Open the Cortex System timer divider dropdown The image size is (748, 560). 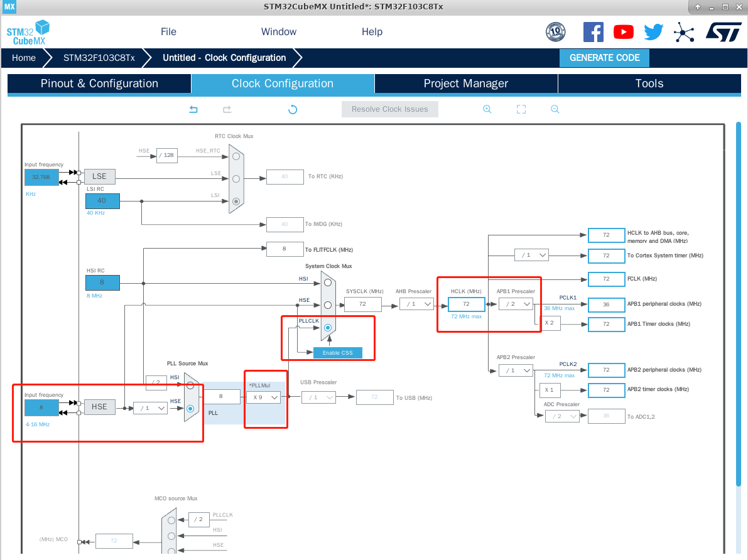(531, 255)
